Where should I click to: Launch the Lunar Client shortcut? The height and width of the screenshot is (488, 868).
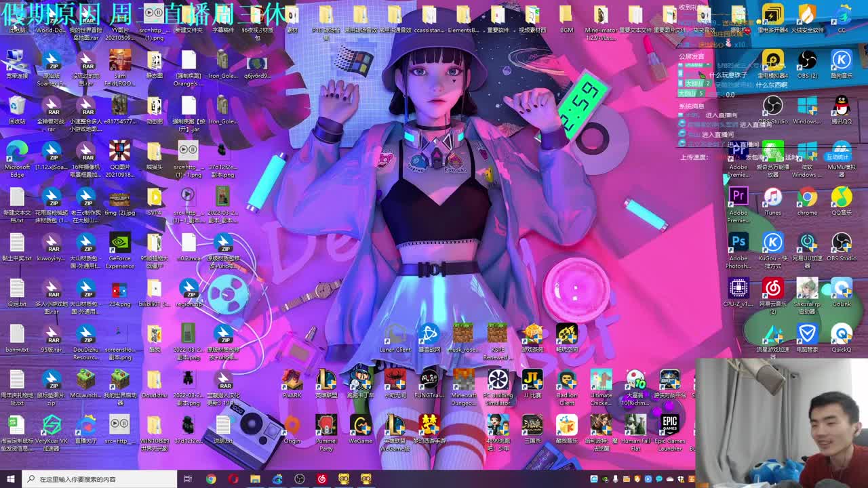click(x=395, y=335)
